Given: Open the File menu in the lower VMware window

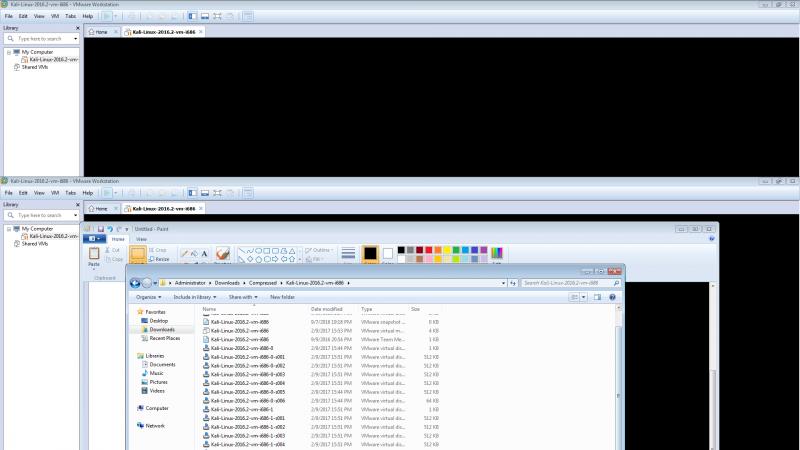Looking at the screenshot, I should point(9,193).
